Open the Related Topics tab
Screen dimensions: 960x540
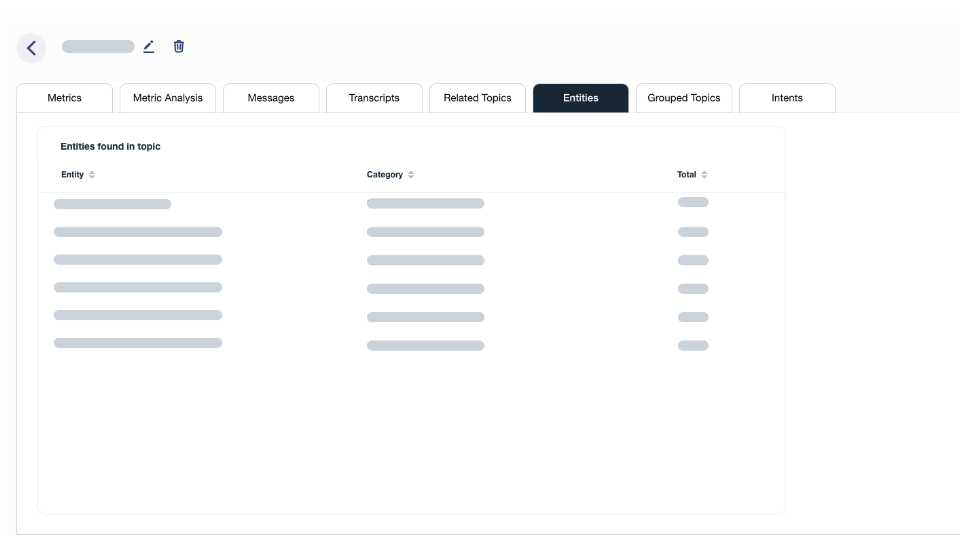477,98
